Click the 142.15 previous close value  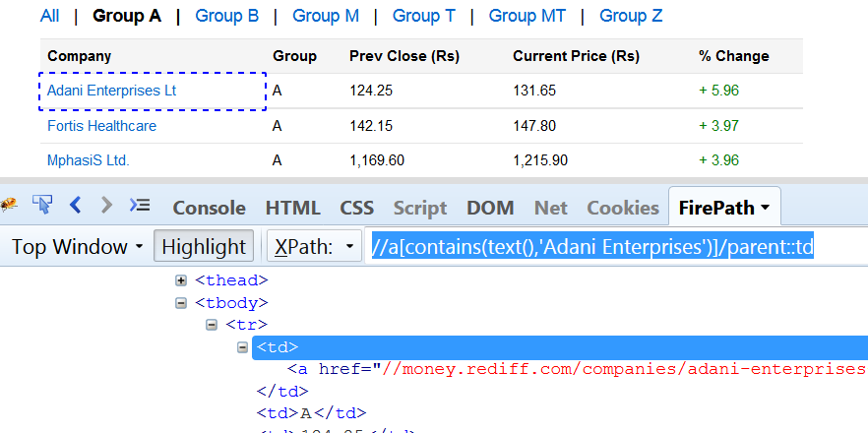pyautogui.click(x=371, y=126)
